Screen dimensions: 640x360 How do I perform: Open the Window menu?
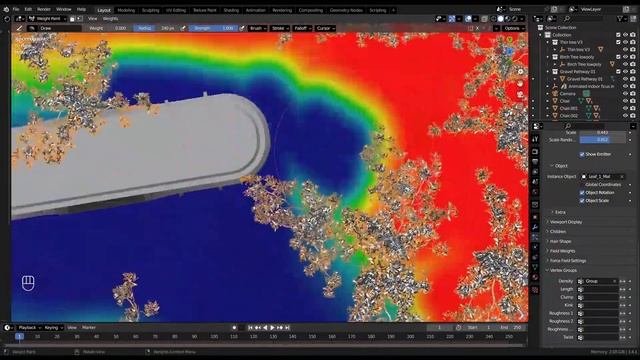[x=63, y=9]
